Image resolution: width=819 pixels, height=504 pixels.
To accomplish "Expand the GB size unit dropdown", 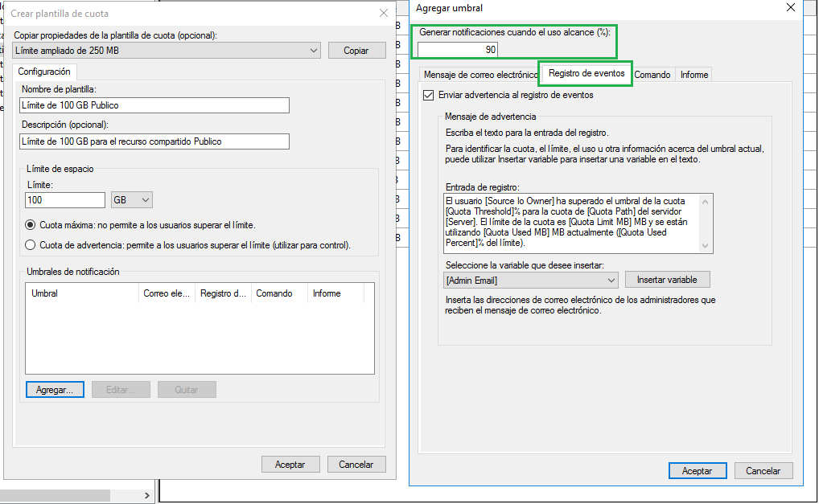I will (x=132, y=200).
